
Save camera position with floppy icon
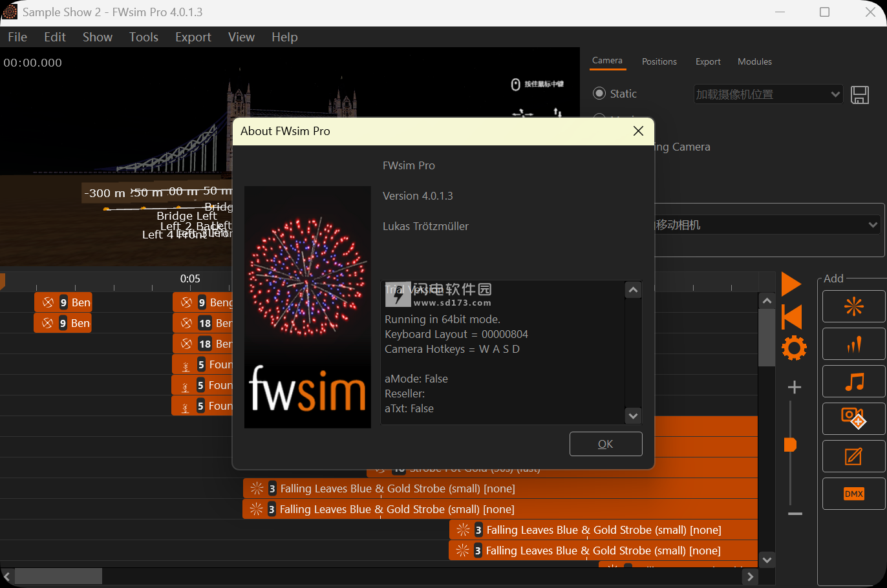tap(859, 95)
